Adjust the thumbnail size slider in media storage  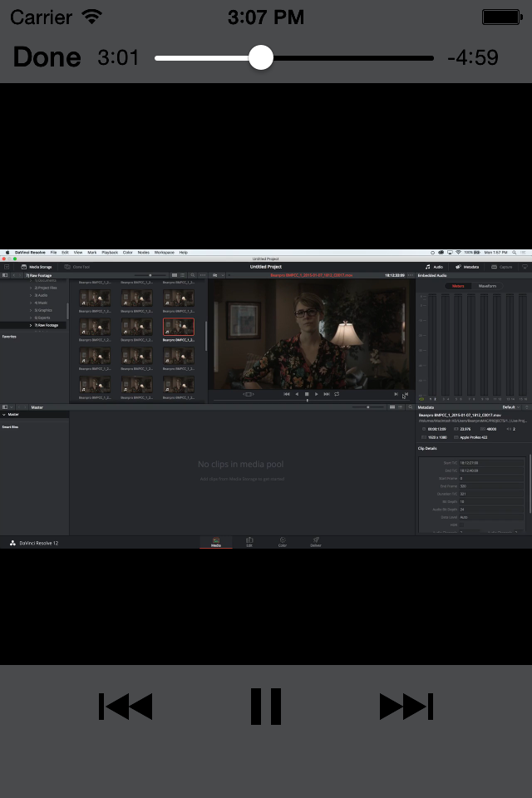150,275
